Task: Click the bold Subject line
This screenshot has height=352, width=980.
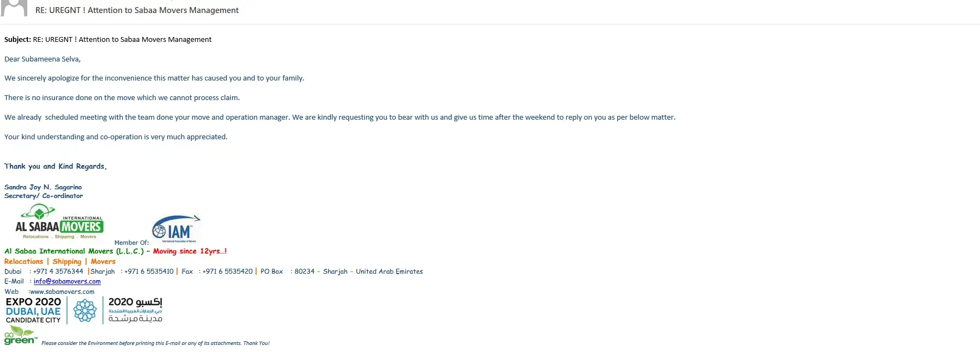Action: click(108, 40)
